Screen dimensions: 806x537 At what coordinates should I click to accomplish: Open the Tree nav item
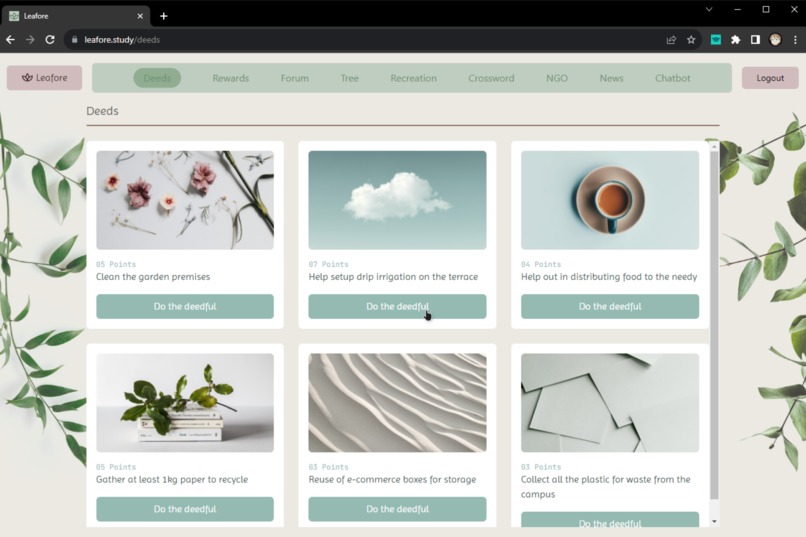pos(349,78)
